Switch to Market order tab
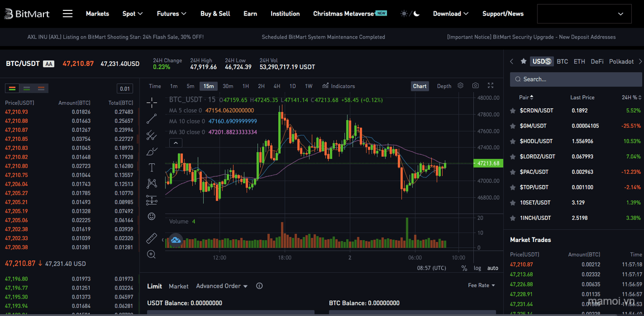The height and width of the screenshot is (316, 644). pos(179,286)
